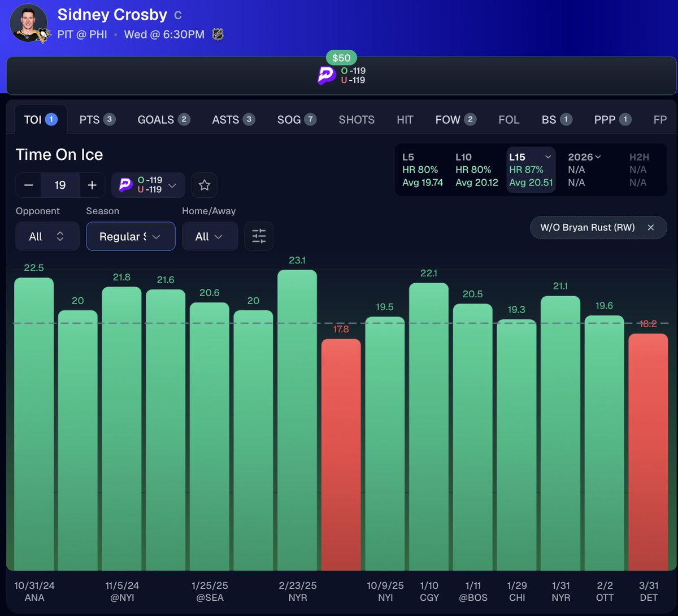Open the GOALS tab
Viewport: 678px width, 616px height.
click(164, 119)
